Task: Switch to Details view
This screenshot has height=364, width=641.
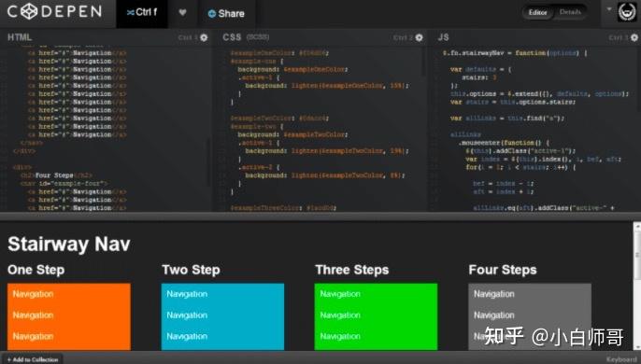Action: pos(570,12)
